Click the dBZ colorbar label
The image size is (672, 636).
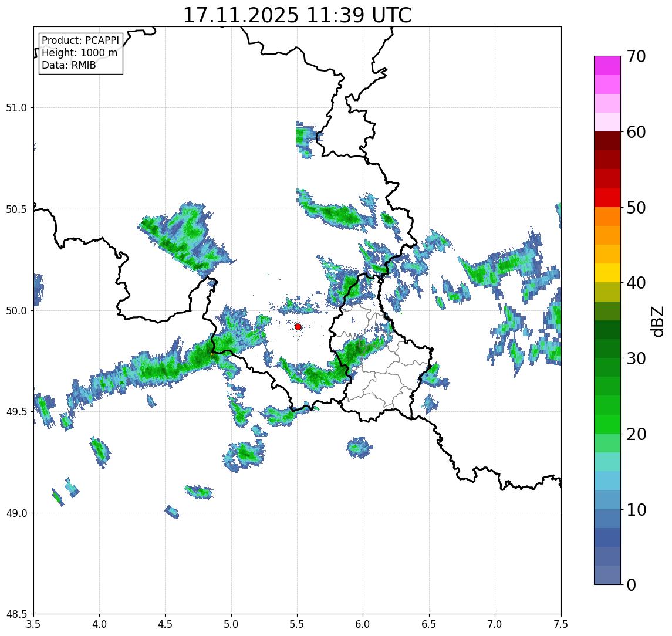(x=657, y=322)
